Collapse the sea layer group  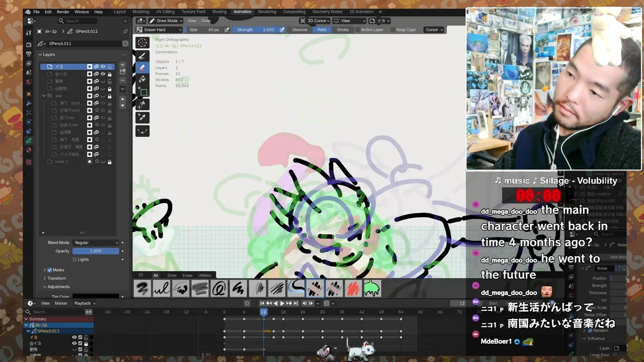(x=44, y=96)
